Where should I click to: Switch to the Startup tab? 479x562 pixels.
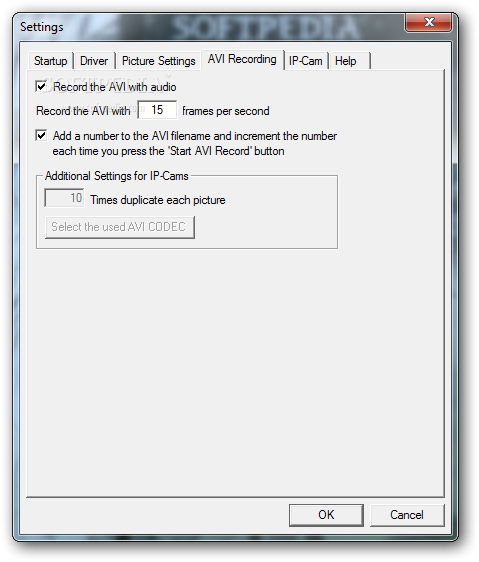click(51, 61)
